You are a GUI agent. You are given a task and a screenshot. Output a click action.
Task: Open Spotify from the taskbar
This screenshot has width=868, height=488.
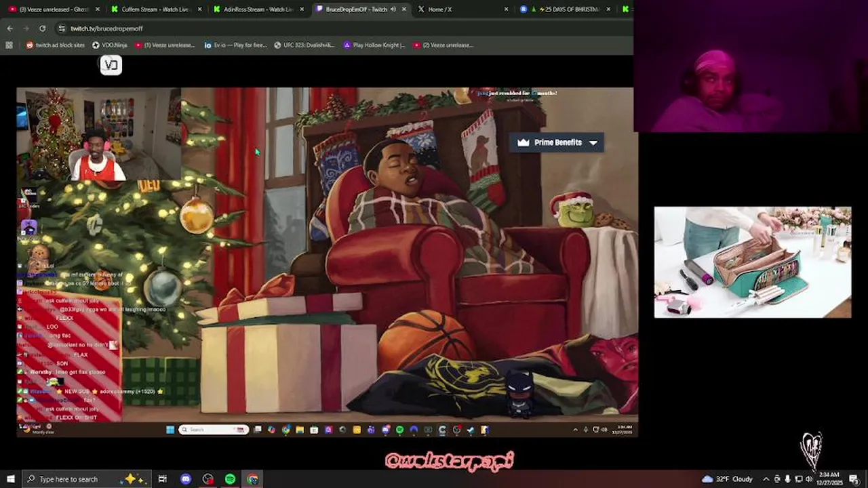click(231, 479)
